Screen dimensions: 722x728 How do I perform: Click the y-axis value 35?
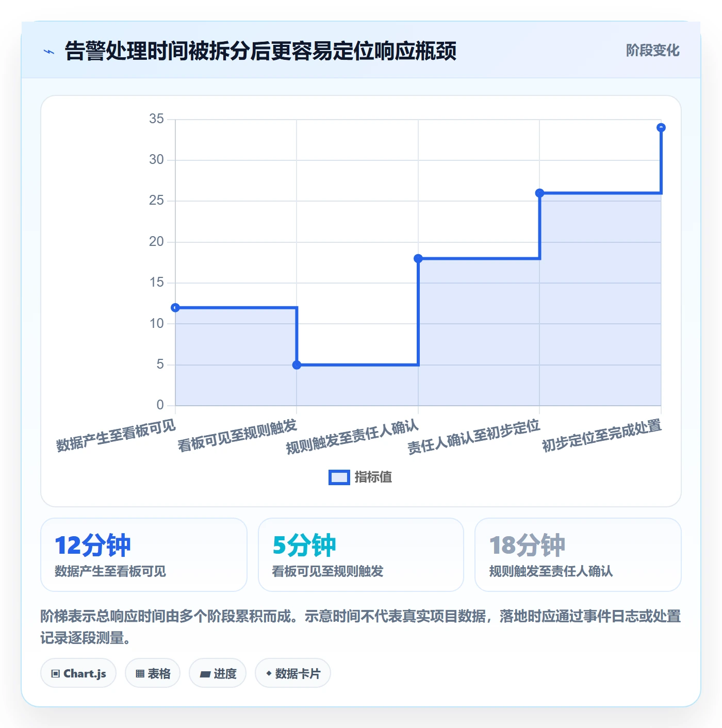click(x=156, y=119)
